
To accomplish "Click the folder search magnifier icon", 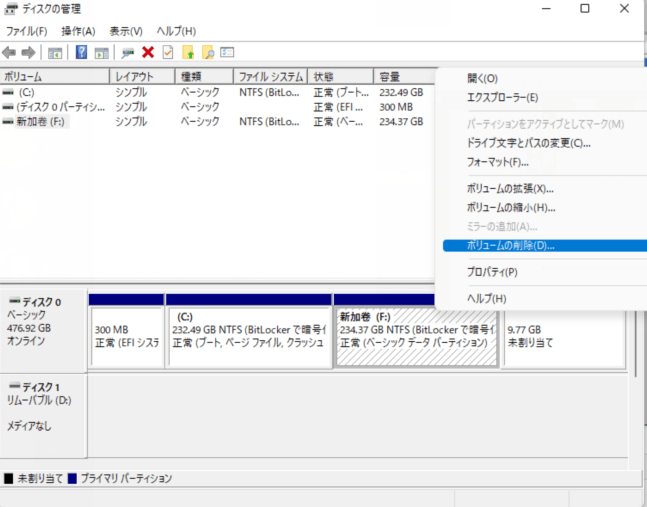I will 208,52.
